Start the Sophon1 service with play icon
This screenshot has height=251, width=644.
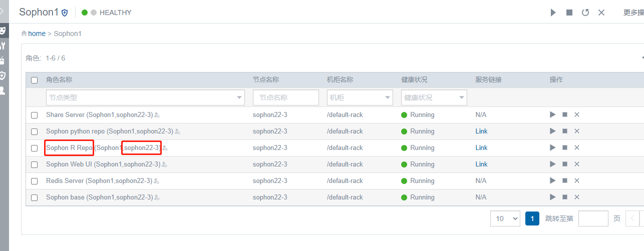point(553,12)
